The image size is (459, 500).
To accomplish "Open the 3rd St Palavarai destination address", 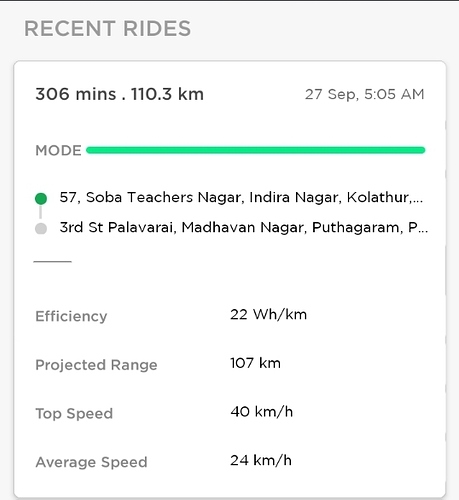I will 244,227.
